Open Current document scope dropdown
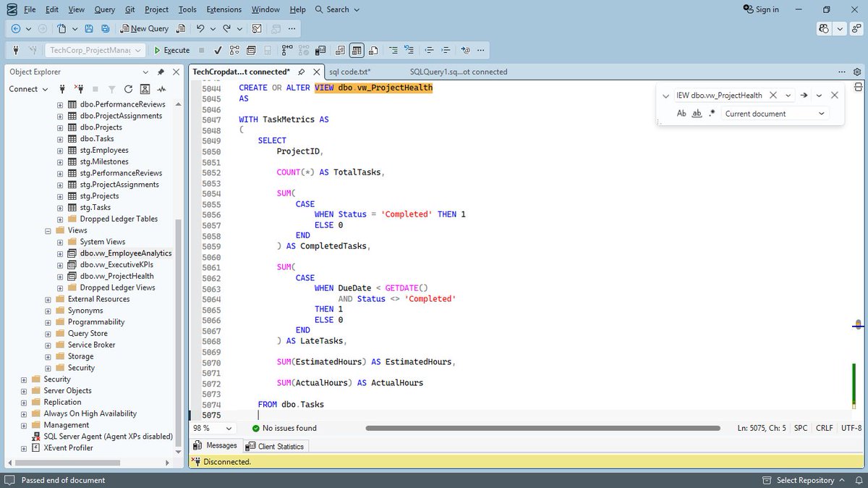868x488 pixels. coord(821,114)
